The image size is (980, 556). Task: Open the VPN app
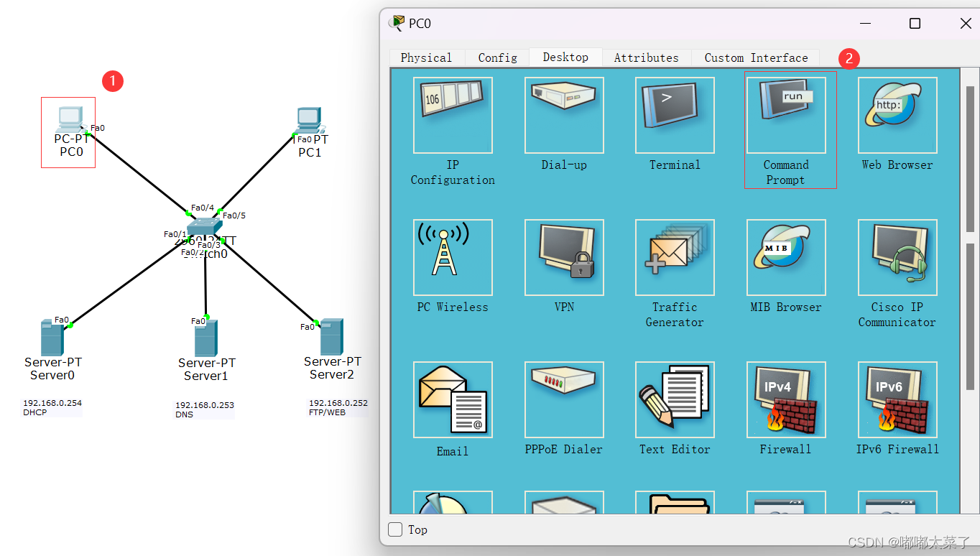point(564,258)
